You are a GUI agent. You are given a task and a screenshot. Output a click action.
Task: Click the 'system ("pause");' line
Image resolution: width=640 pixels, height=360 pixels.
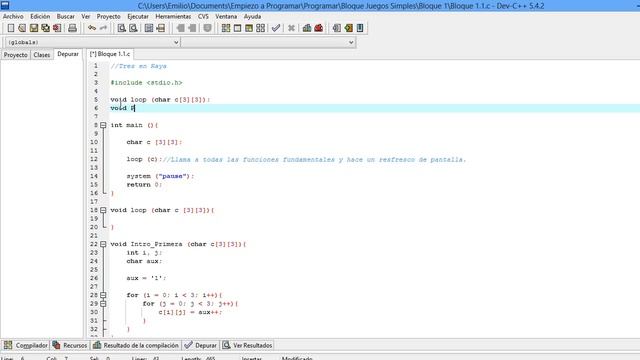click(x=160, y=176)
